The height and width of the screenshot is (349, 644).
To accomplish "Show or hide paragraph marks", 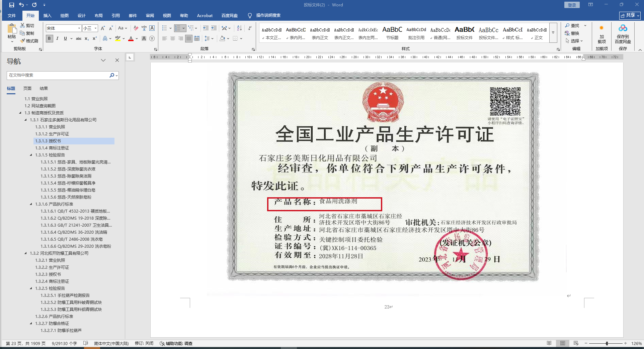I will tap(250, 28).
